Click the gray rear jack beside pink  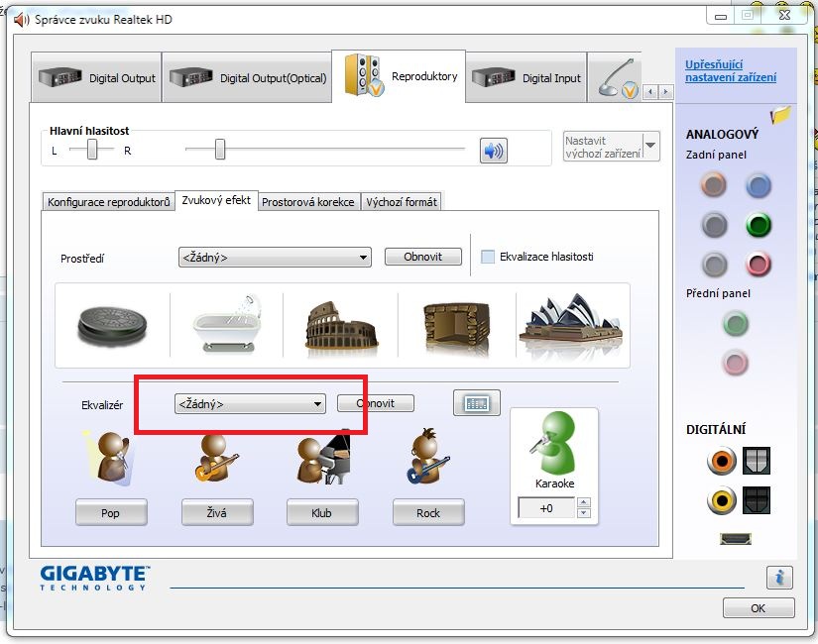(x=714, y=265)
